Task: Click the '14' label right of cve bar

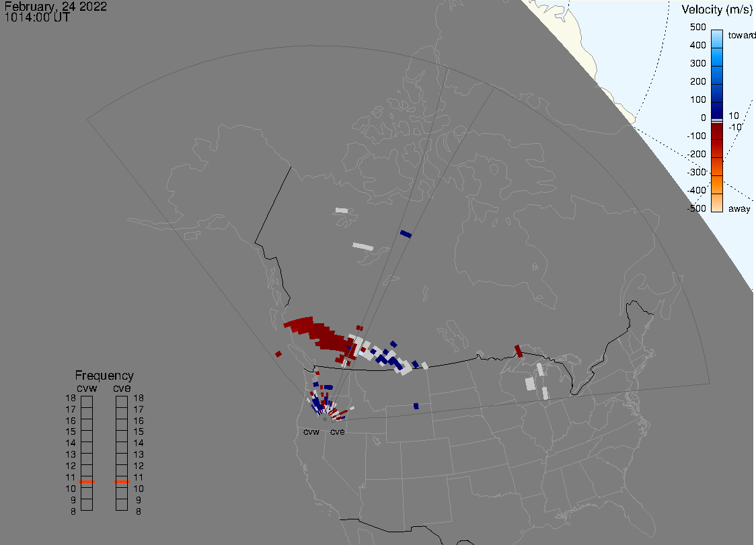Action: [x=139, y=444]
